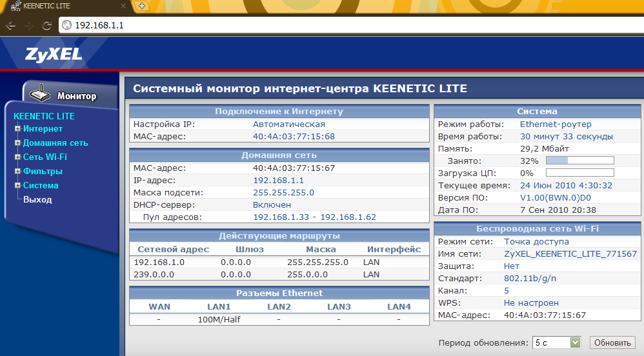Image resolution: width=644 pixels, height=356 pixels.
Task: Click the DHCP server Включен link
Action: (x=272, y=205)
